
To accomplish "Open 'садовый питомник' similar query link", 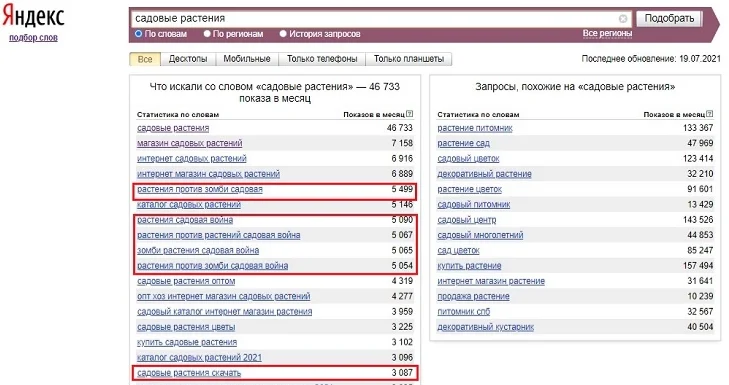I will tap(474, 205).
